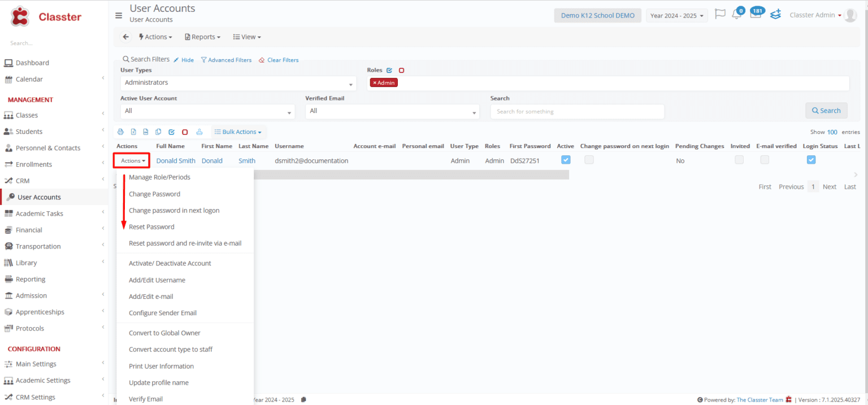
Task: Open the messages icon showing 181
Action: click(756, 14)
